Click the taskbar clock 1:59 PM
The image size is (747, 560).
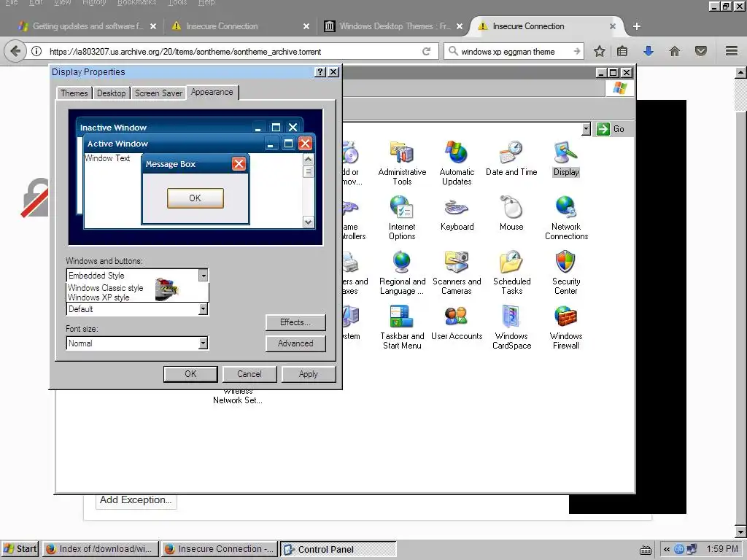click(722, 549)
